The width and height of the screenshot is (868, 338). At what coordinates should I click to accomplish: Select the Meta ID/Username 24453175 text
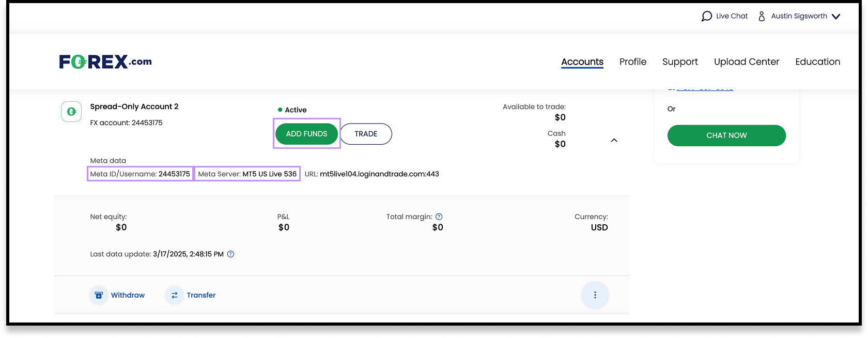pyautogui.click(x=140, y=174)
